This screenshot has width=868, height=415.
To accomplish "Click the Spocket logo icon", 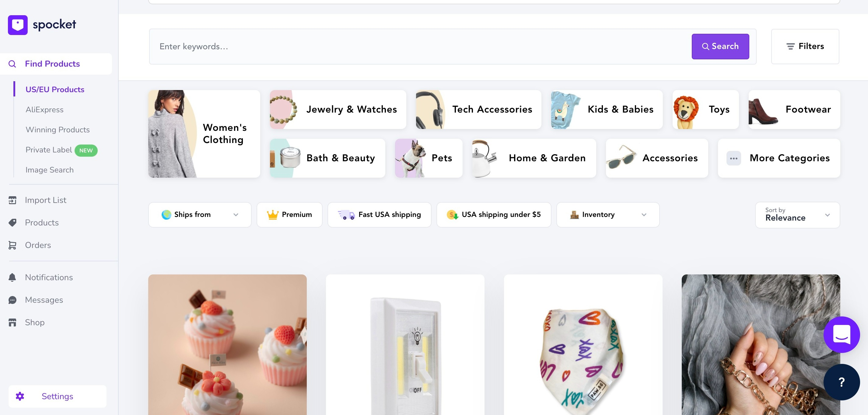I will (x=18, y=25).
